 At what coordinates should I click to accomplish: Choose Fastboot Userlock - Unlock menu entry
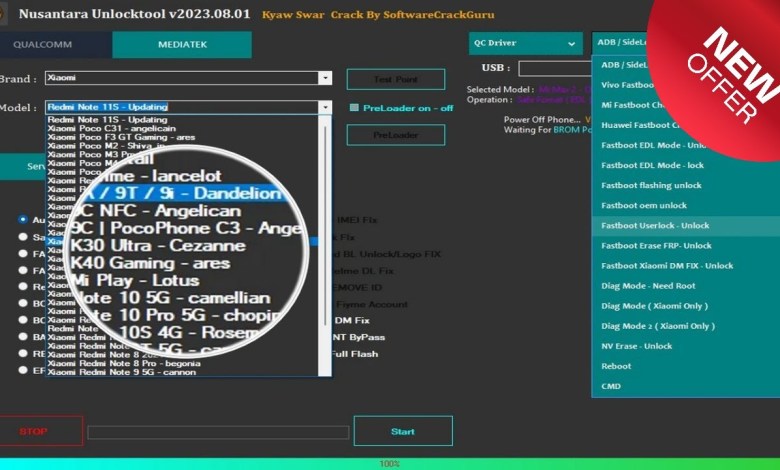tap(655, 225)
